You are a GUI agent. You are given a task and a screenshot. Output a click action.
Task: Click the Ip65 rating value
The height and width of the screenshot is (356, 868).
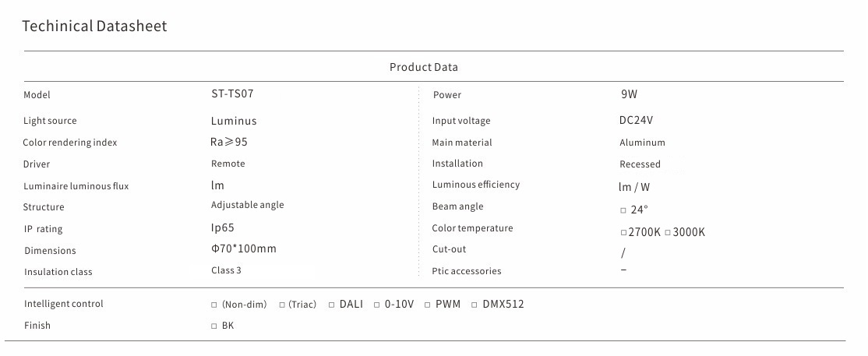223,227
